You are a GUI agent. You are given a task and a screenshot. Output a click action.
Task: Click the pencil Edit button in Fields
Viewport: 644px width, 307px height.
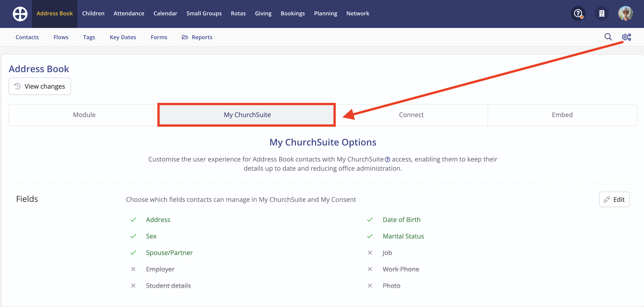[x=614, y=200]
